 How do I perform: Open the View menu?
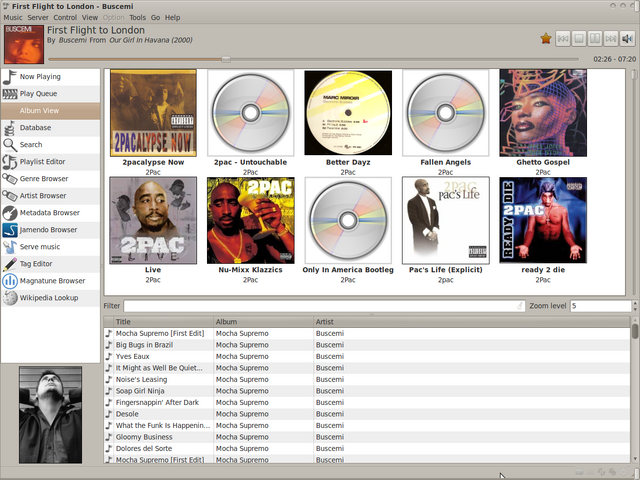[x=90, y=18]
